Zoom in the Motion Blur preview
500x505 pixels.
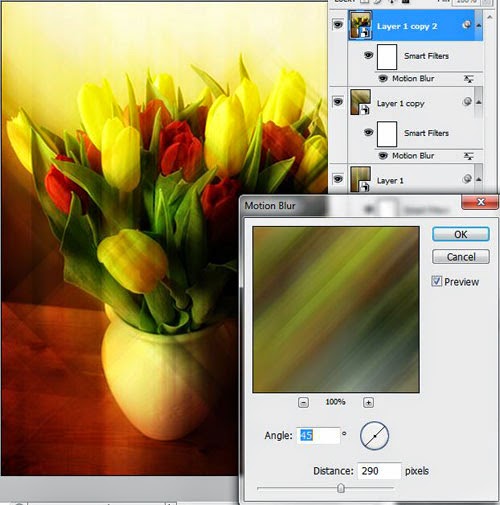point(368,402)
